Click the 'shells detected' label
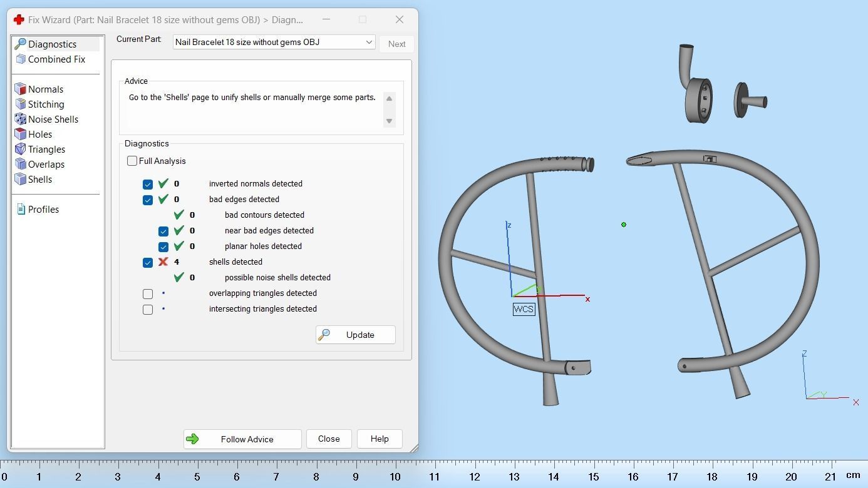This screenshot has height=488, width=868. 235,262
